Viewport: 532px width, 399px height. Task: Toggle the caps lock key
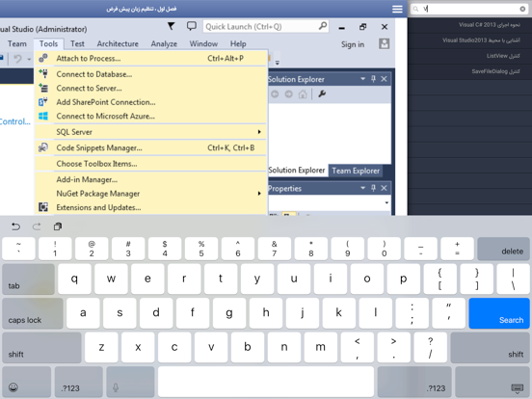[33, 313]
